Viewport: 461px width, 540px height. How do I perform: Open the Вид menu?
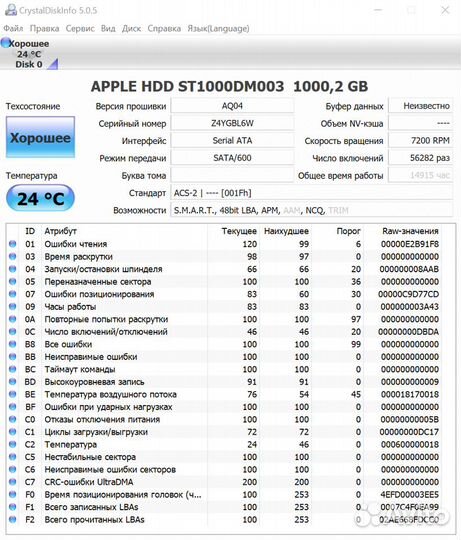click(108, 28)
